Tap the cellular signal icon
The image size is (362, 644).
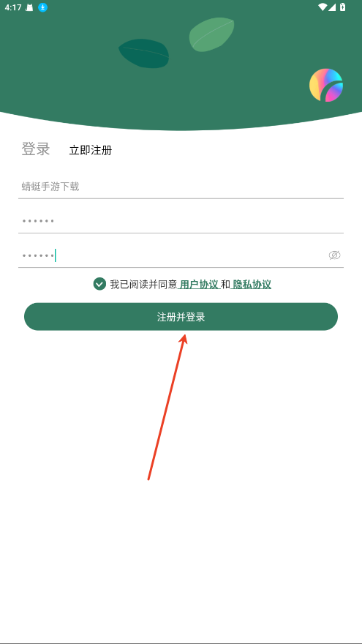click(x=332, y=7)
